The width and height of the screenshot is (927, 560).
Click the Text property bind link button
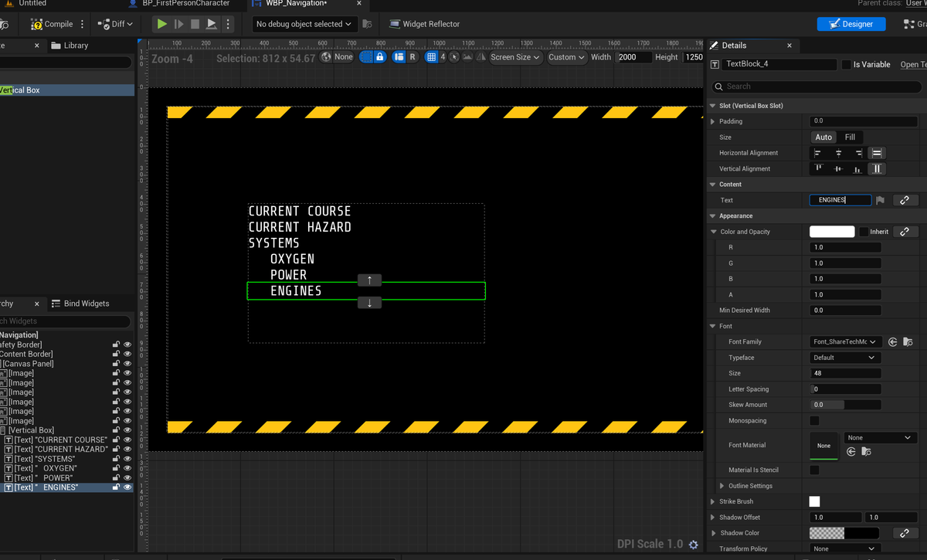coord(905,200)
